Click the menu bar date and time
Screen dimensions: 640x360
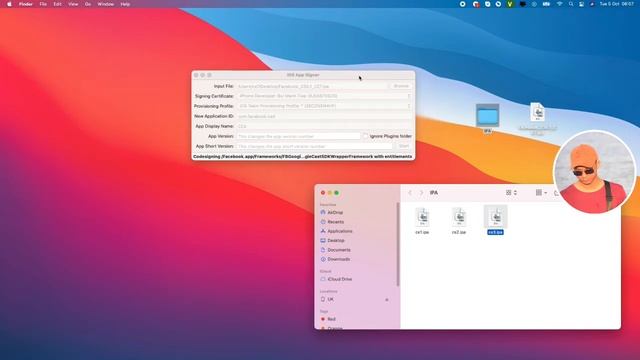pyautogui.click(x=616, y=4)
